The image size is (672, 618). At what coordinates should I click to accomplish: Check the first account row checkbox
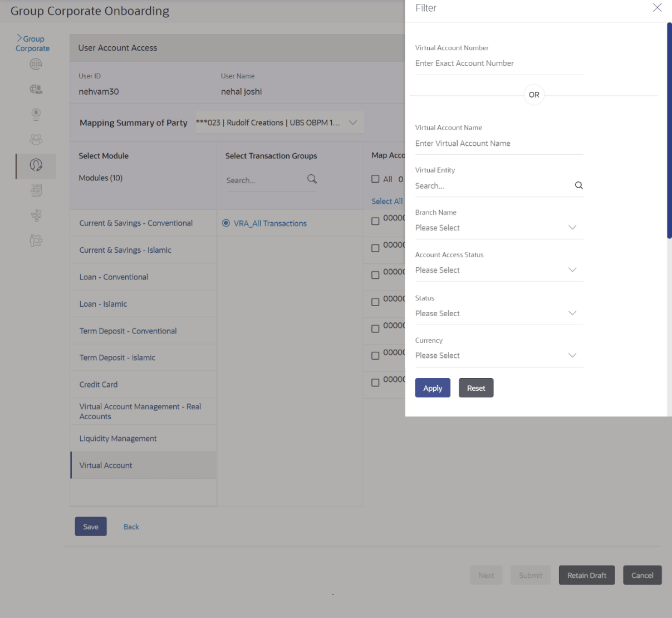point(375,221)
